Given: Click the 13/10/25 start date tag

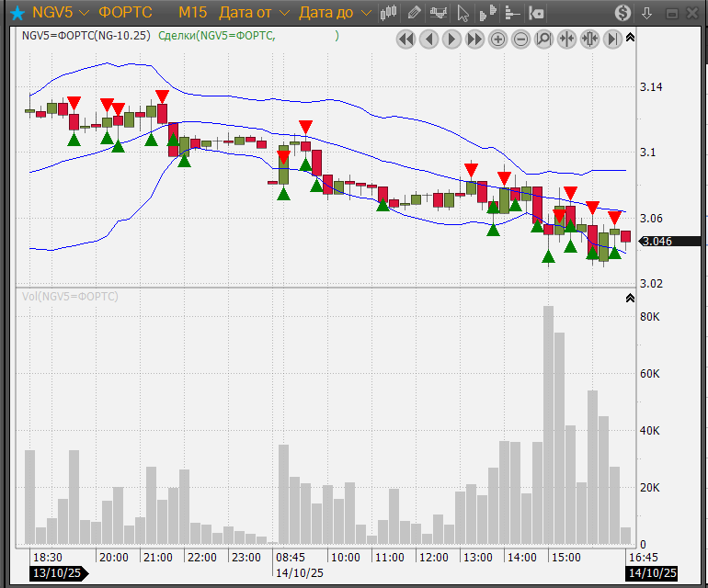Looking at the screenshot, I should tap(59, 573).
